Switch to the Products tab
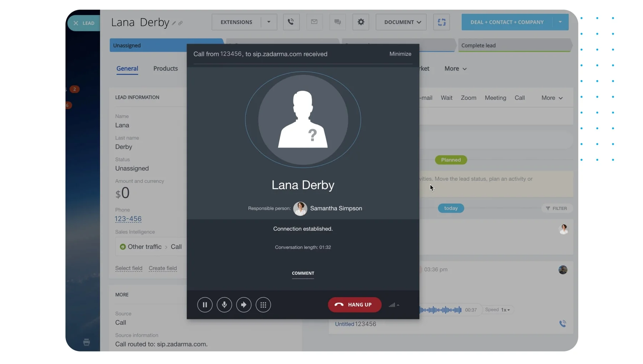 (x=165, y=69)
